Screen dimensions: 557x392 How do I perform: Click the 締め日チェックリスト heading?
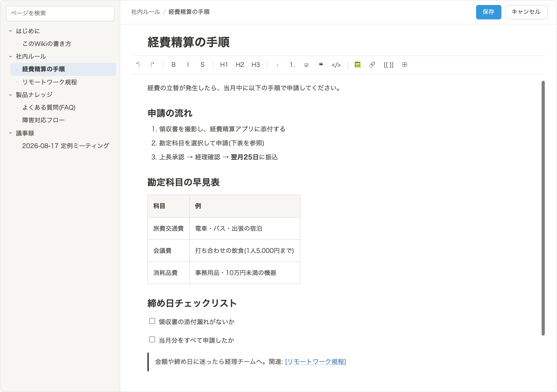click(x=192, y=303)
